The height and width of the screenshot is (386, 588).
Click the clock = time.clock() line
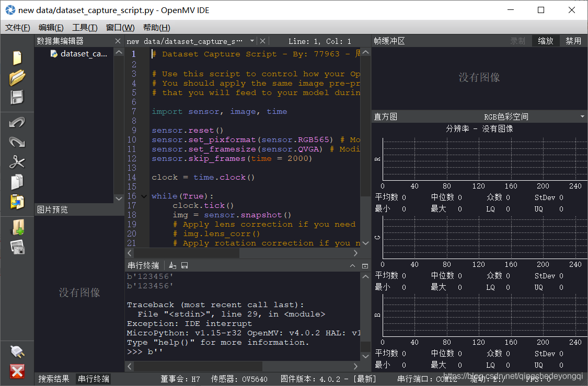tap(203, 177)
